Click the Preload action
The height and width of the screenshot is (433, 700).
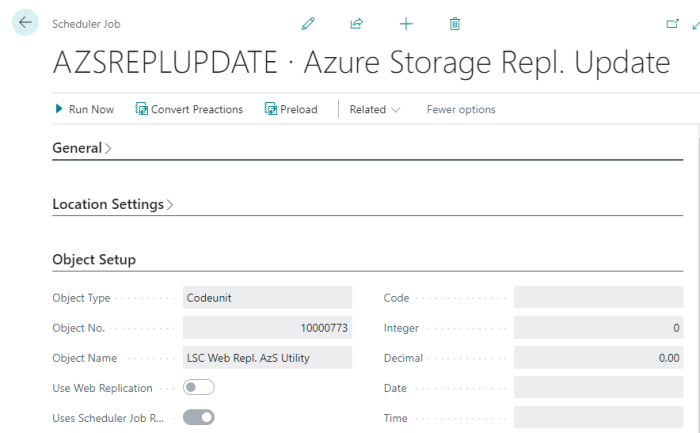[291, 109]
